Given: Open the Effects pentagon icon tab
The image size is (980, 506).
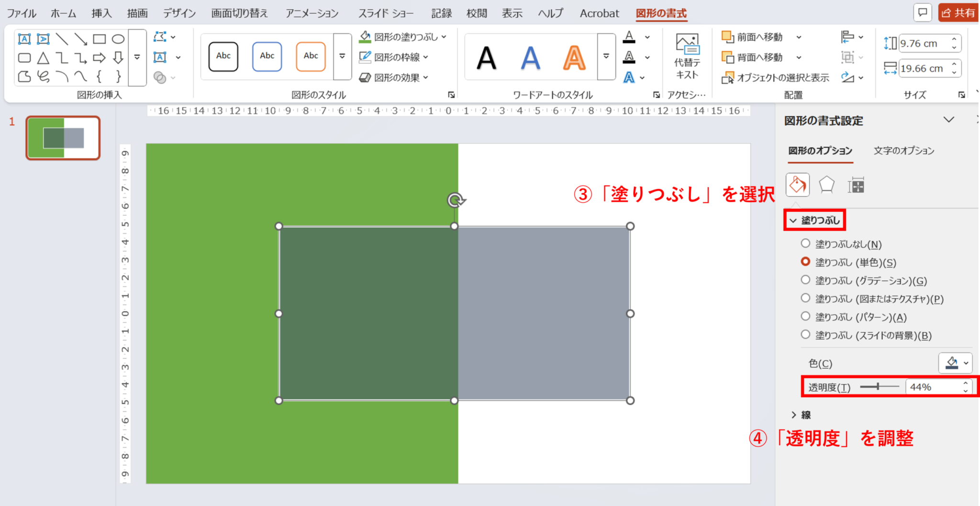Looking at the screenshot, I should (x=826, y=185).
